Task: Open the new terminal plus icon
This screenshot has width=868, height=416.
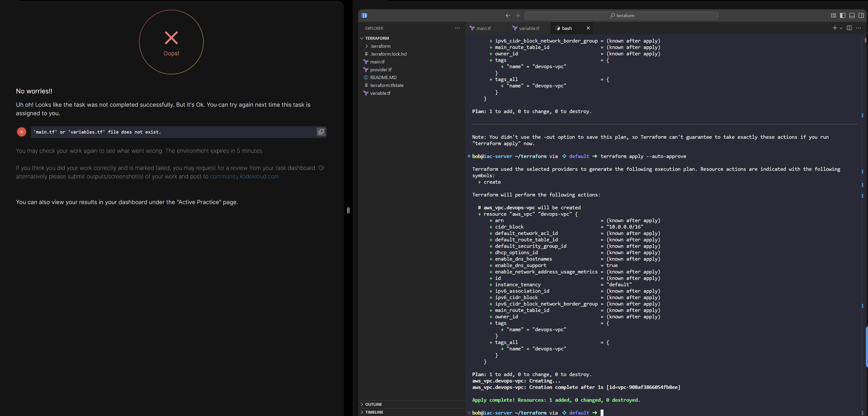Action: (835, 28)
